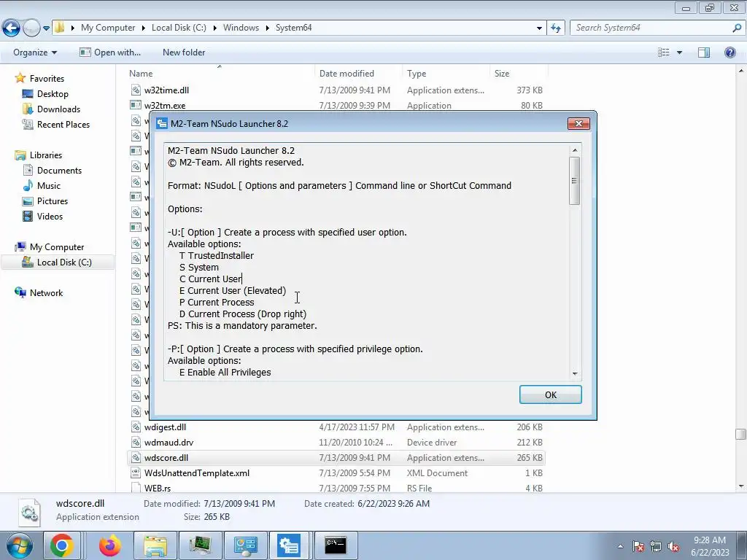
Task: Click the NSudo help text scrollbar thumb
Action: point(575,181)
